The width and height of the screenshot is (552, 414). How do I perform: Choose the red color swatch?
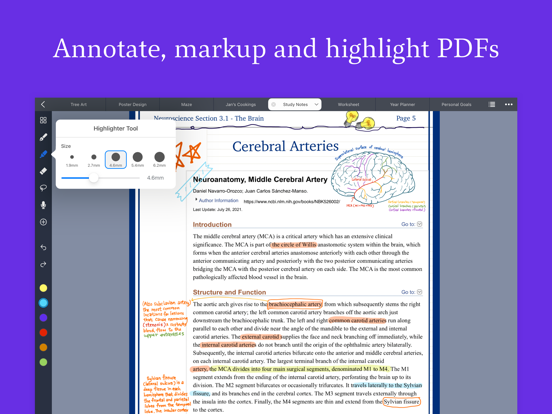43,332
